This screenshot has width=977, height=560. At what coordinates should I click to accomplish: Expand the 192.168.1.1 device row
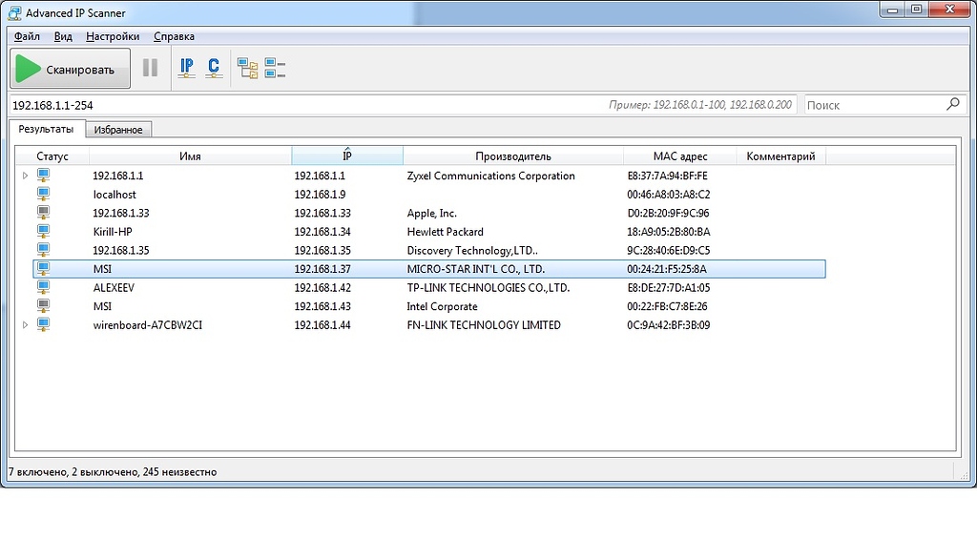coord(25,176)
